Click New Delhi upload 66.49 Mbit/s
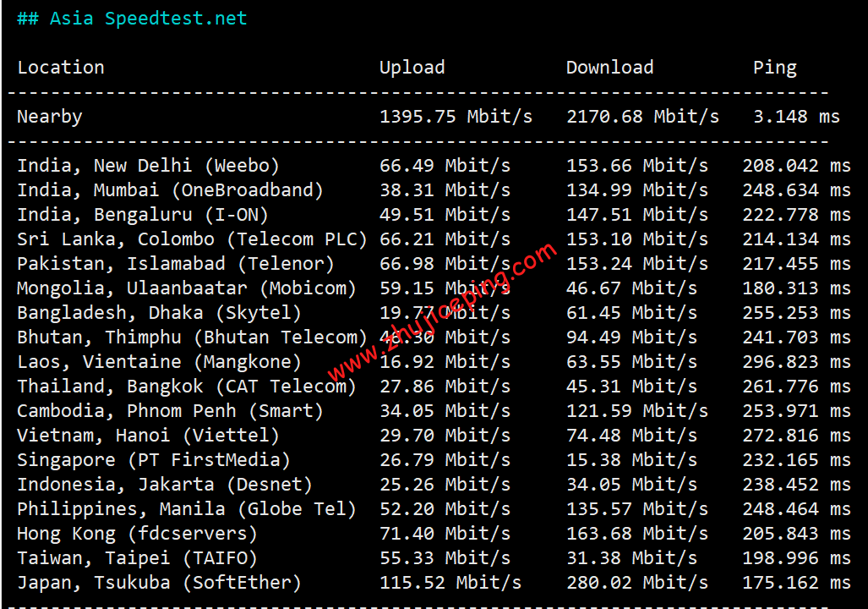The height and width of the screenshot is (609, 868). point(445,166)
